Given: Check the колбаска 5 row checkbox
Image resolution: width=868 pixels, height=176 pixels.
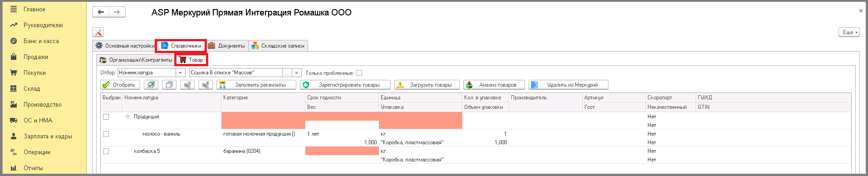Looking at the screenshot, I should (106, 151).
